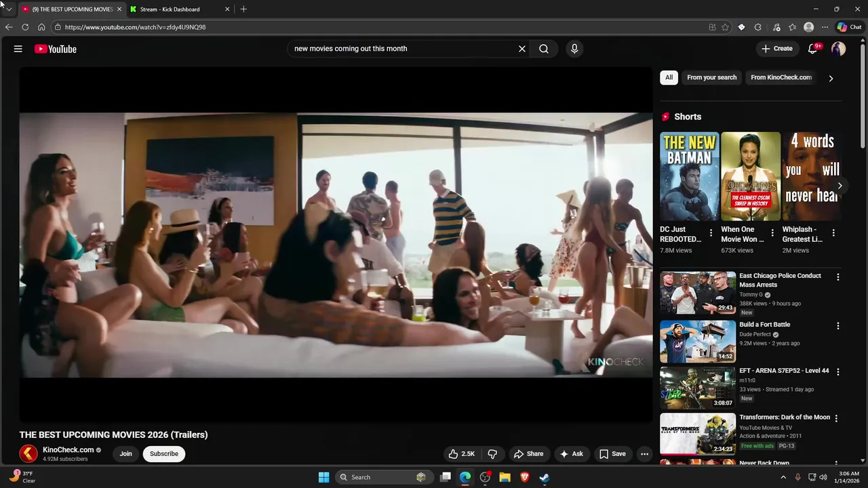Screen dimensions: 868x488
Task: Open Steam from the taskbar
Action: pos(545,477)
